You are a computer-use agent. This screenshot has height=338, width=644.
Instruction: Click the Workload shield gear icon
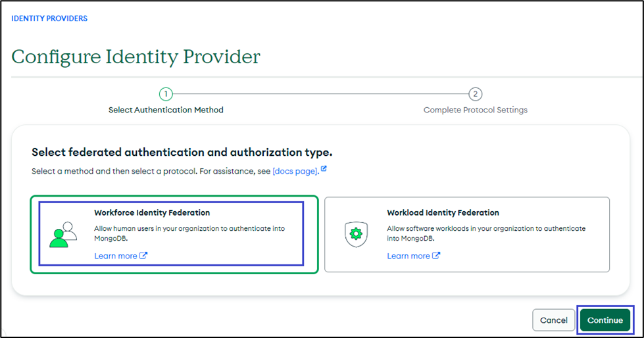(x=356, y=235)
